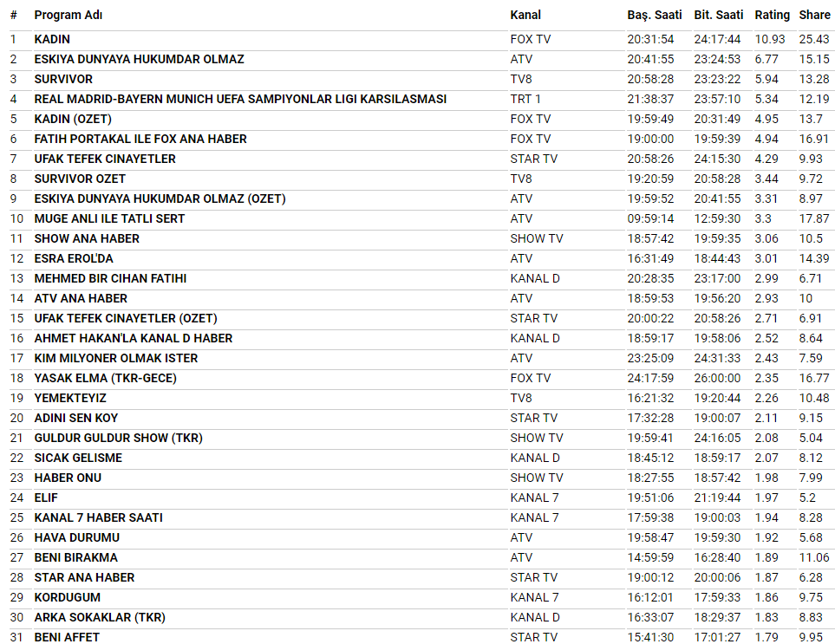Viewport: 835px width, 644px height.
Task: Select the program name KADIN in row 1
Action: click(x=52, y=39)
